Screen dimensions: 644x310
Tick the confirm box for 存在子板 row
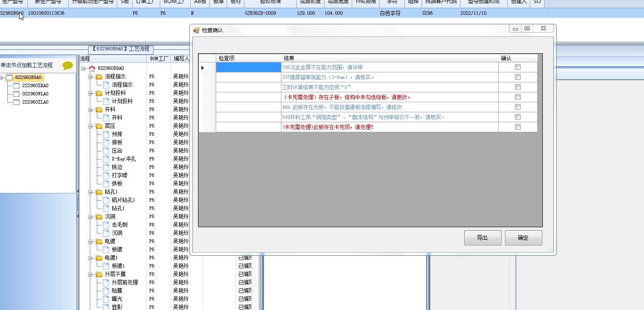518,97
